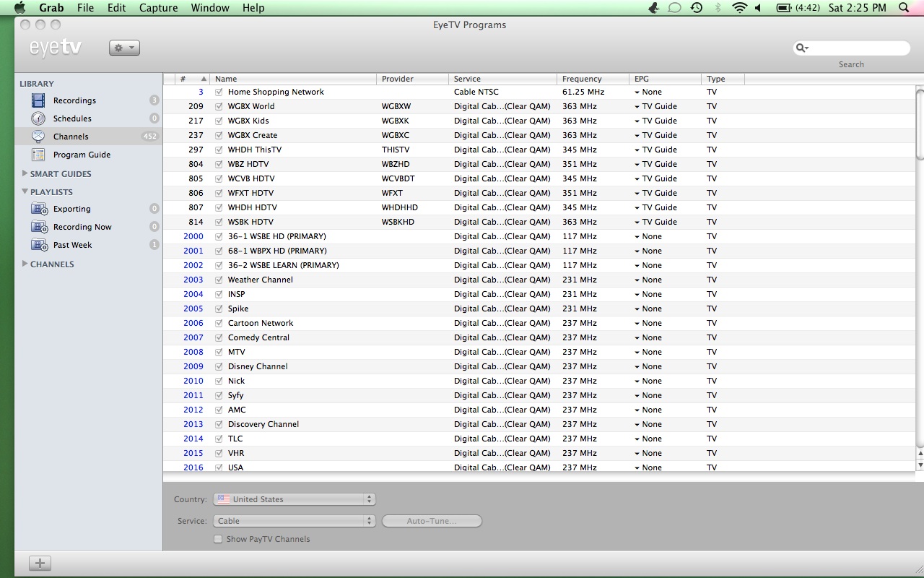Toggle Weather Channel checkbox

click(219, 280)
